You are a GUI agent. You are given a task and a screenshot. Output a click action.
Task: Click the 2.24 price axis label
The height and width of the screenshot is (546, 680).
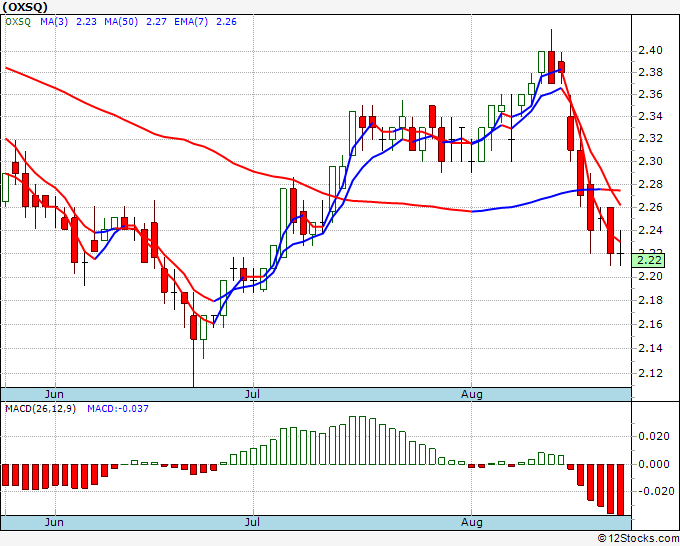(x=651, y=230)
